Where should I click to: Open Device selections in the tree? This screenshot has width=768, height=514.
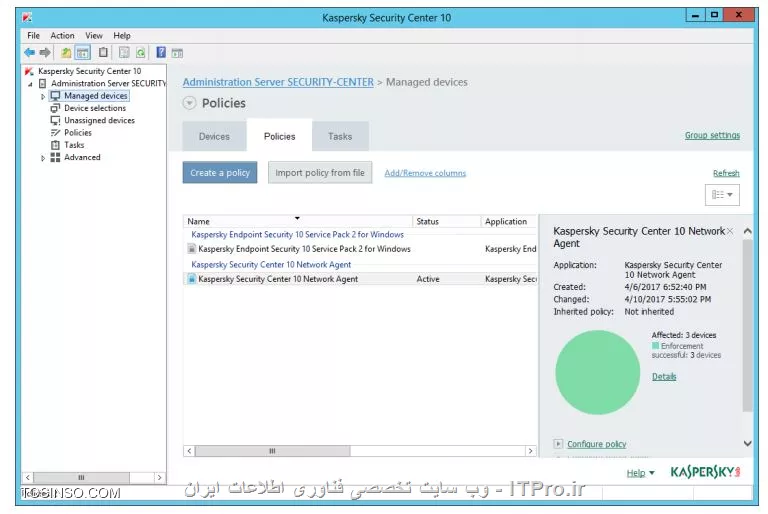coord(95,108)
